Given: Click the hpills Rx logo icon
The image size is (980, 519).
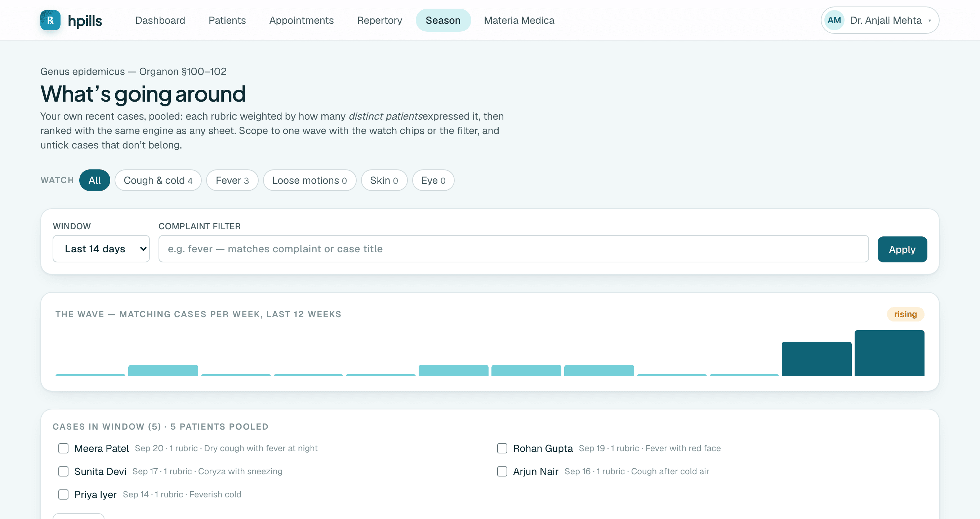Looking at the screenshot, I should (50, 20).
